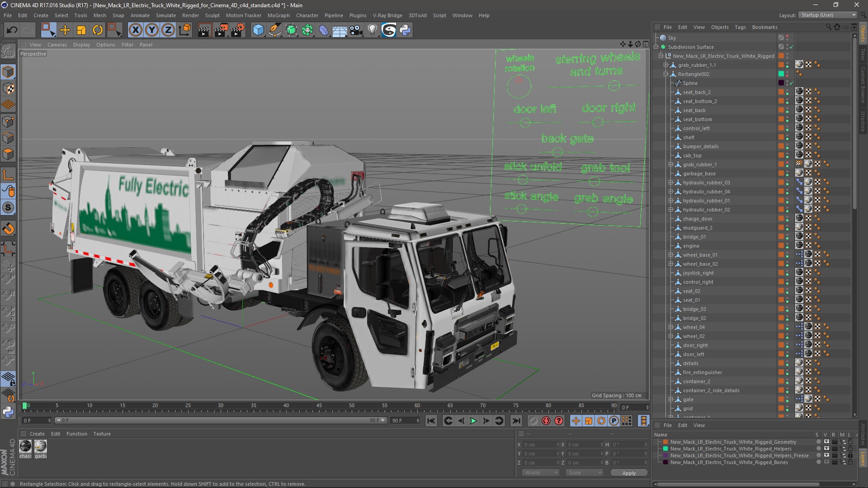Open material manager Texture menu
868x488 pixels.
tap(102, 434)
